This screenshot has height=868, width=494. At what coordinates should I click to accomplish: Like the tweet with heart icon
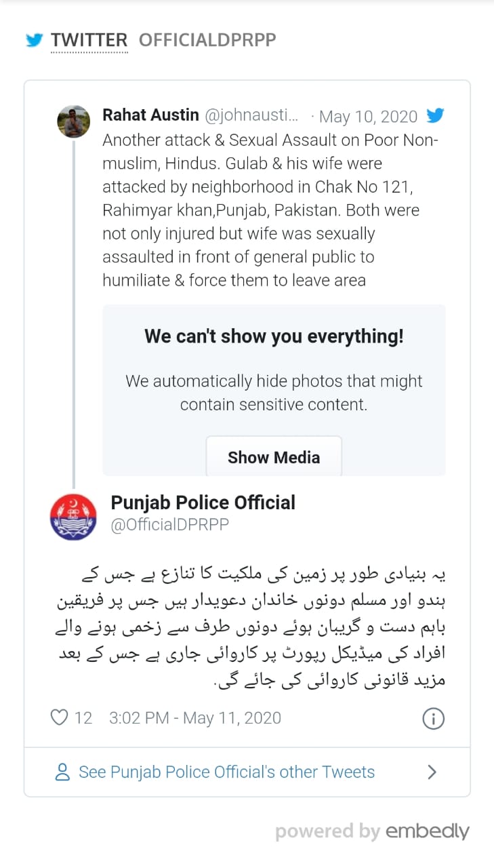(x=60, y=717)
